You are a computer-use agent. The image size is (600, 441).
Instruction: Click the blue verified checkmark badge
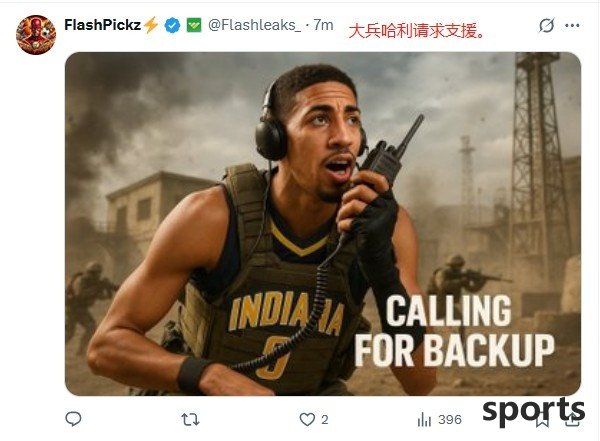click(x=173, y=26)
